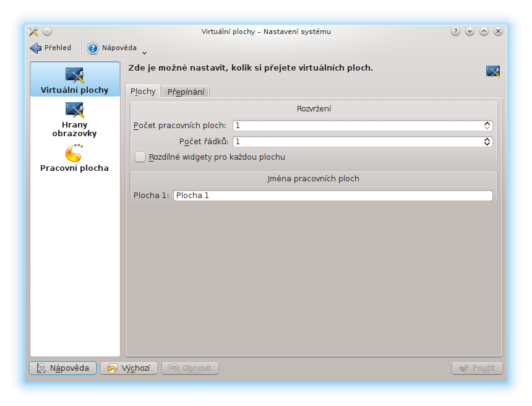Click the Použít apply button
Viewport: 532px width, 406px height.
(477, 368)
